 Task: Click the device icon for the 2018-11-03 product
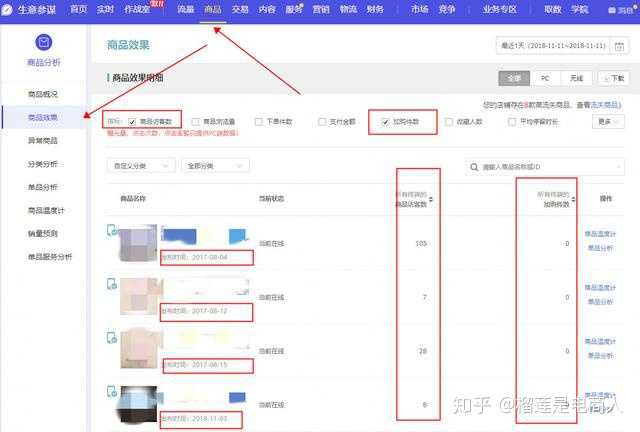(x=112, y=391)
